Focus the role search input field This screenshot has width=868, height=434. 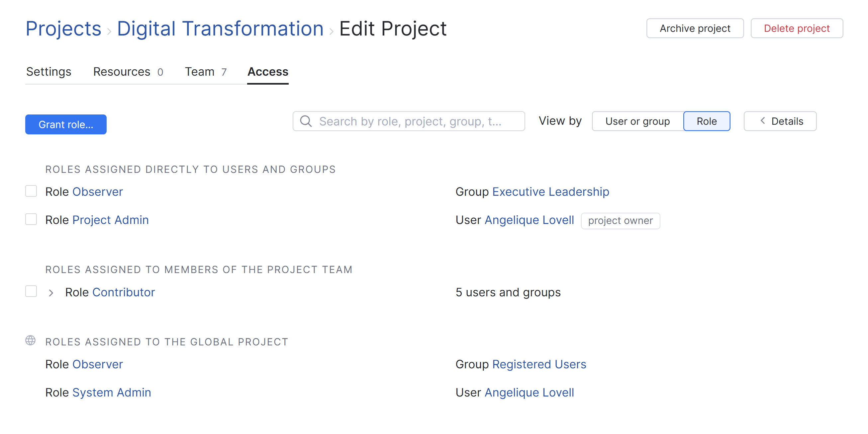415,121
